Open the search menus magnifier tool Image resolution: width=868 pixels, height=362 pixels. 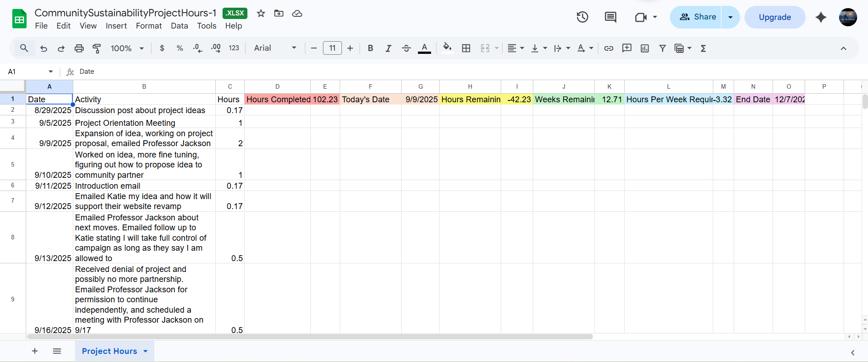24,48
